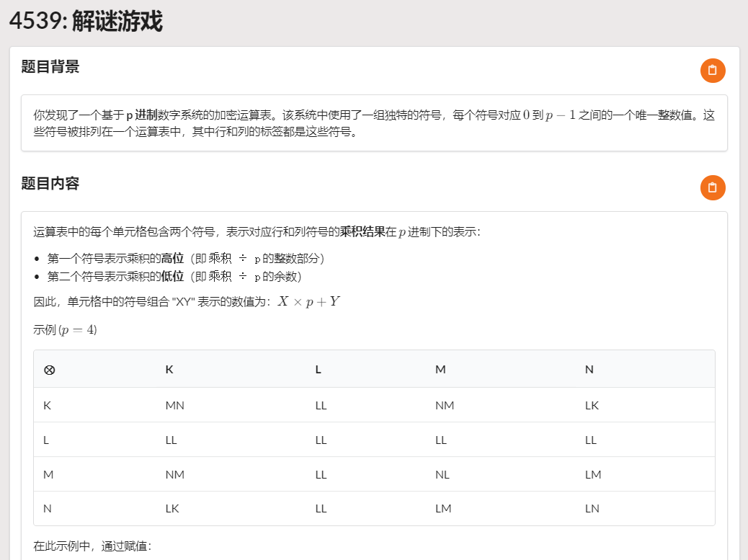The image size is (748, 560).
Task: Click the page title 4539: 解谜游戏
Action: click(86, 22)
